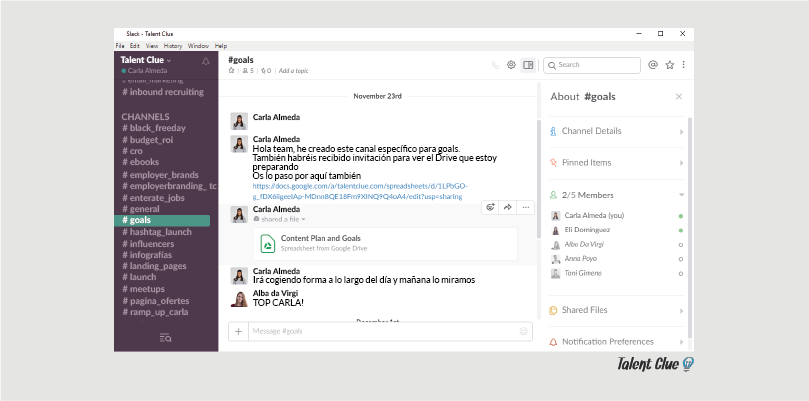Screen dimensions: 809x401
Task: Open the Help menu
Action: [221, 46]
